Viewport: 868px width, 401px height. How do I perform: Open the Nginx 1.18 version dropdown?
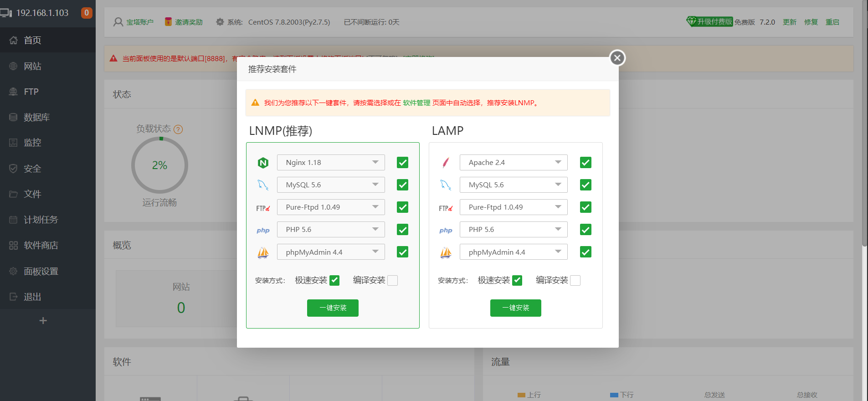331,163
